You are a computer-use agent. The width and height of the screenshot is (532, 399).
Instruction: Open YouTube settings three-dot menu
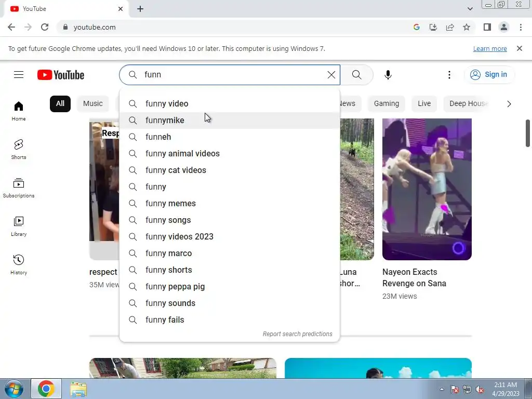[449, 75]
